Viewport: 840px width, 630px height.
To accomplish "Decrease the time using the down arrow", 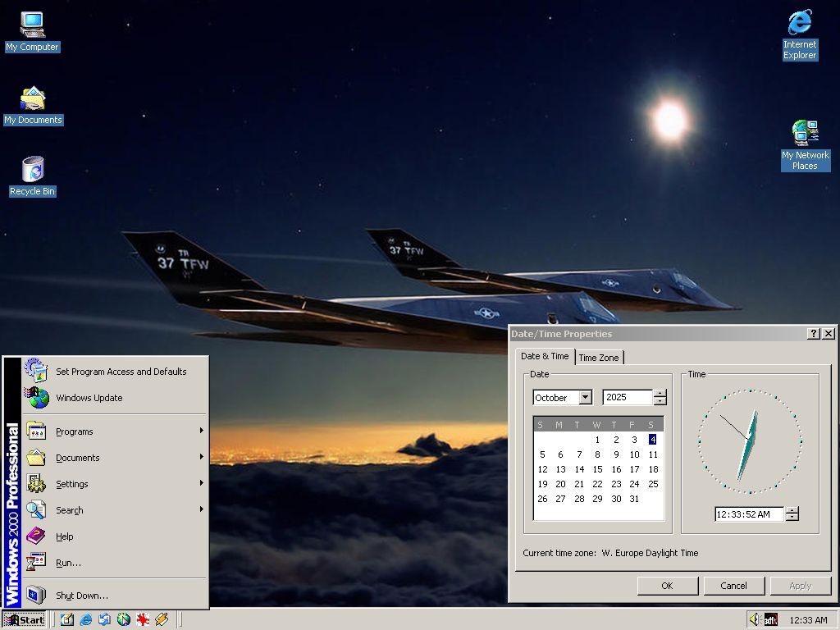I will tap(792, 518).
